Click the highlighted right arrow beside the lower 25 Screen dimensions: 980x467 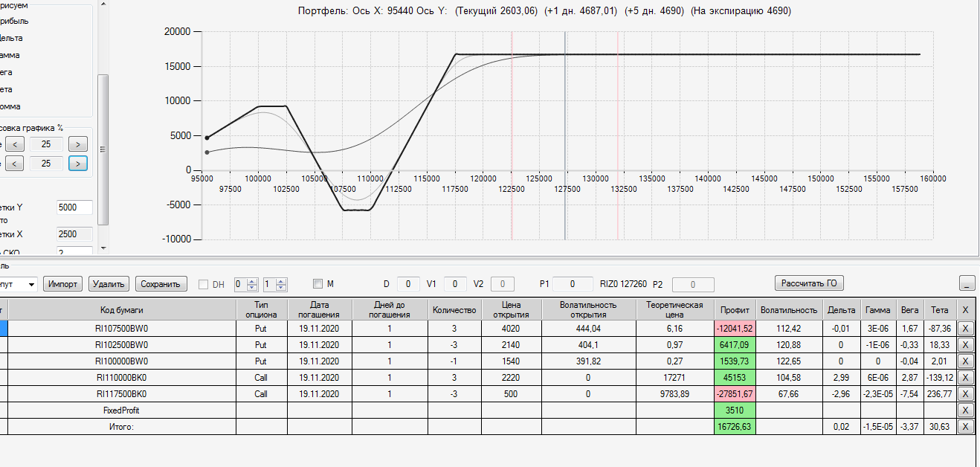click(78, 163)
